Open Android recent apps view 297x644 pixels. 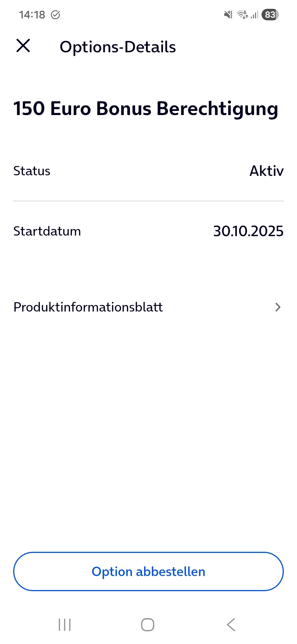point(65,624)
